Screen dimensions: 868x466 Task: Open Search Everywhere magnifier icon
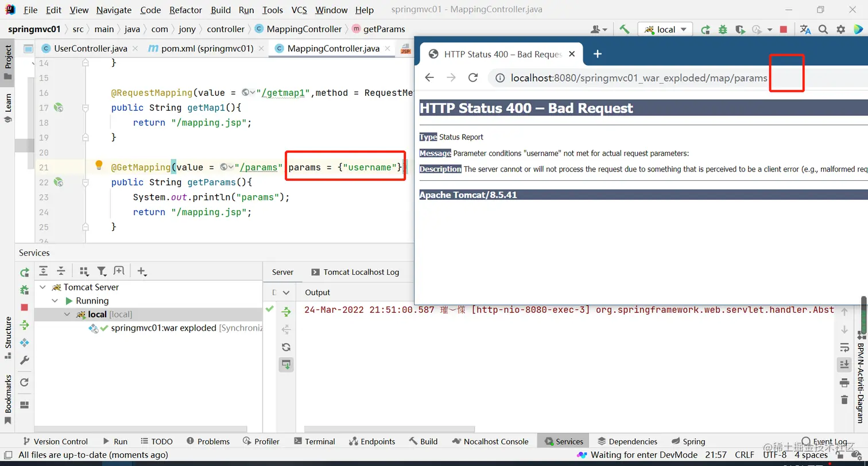pos(823,29)
